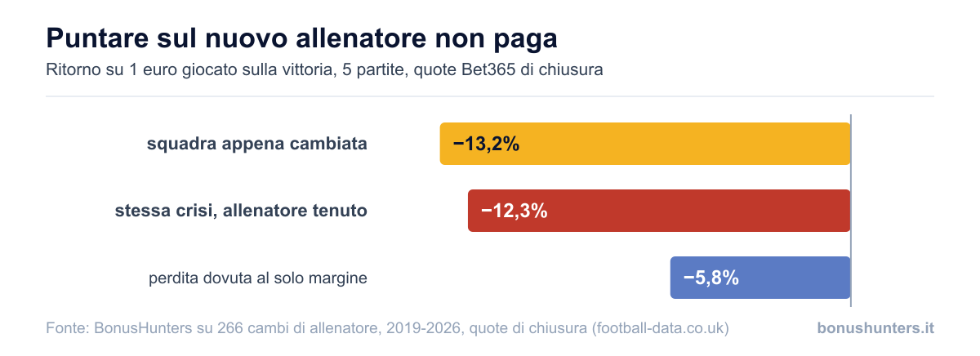Click the horizontal divider under the subtitle

click(x=490, y=96)
